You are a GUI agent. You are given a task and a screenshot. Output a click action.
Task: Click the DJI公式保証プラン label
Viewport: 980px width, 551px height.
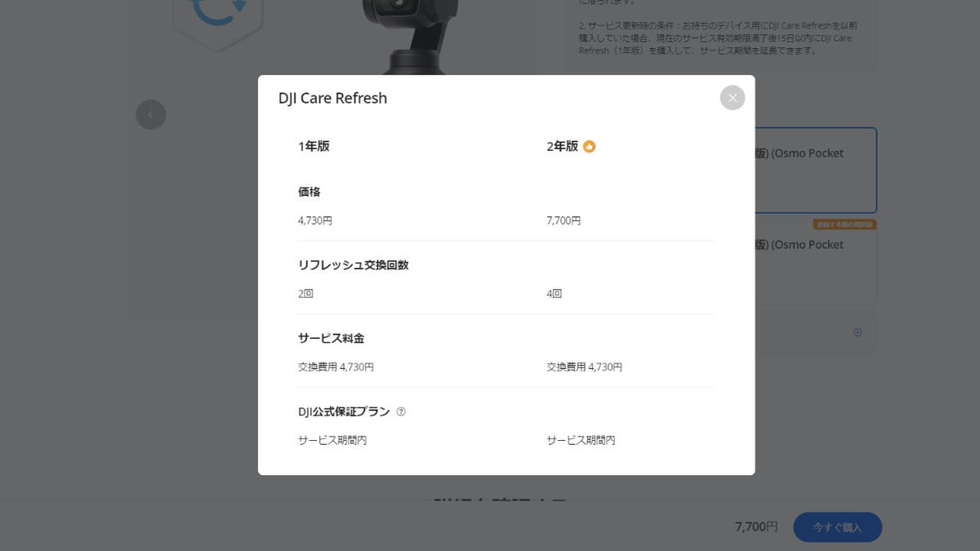pyautogui.click(x=344, y=411)
